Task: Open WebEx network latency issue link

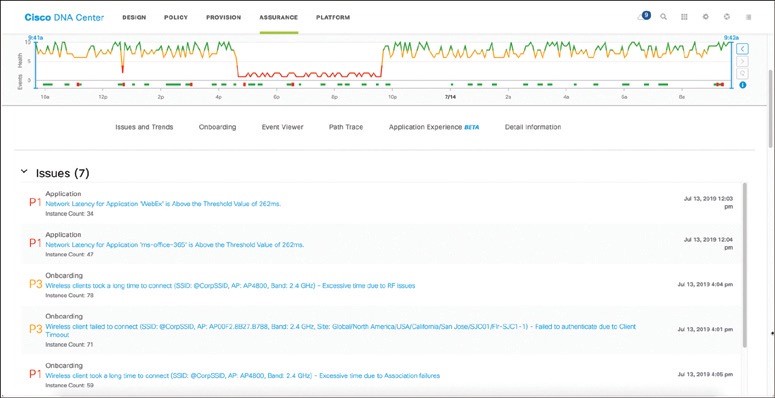Action: tap(163, 204)
